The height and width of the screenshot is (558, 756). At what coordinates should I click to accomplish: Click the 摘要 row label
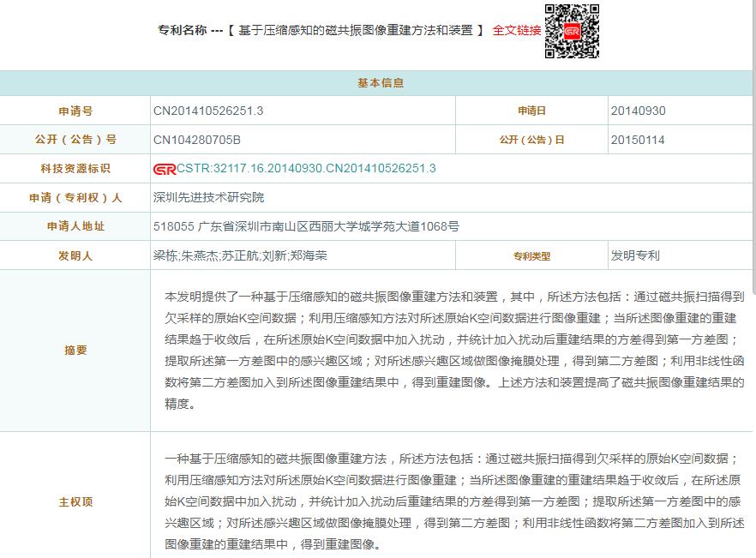point(75,351)
